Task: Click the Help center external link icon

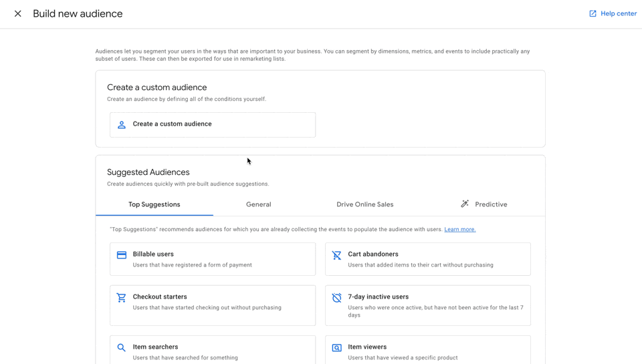Action: [x=593, y=13]
